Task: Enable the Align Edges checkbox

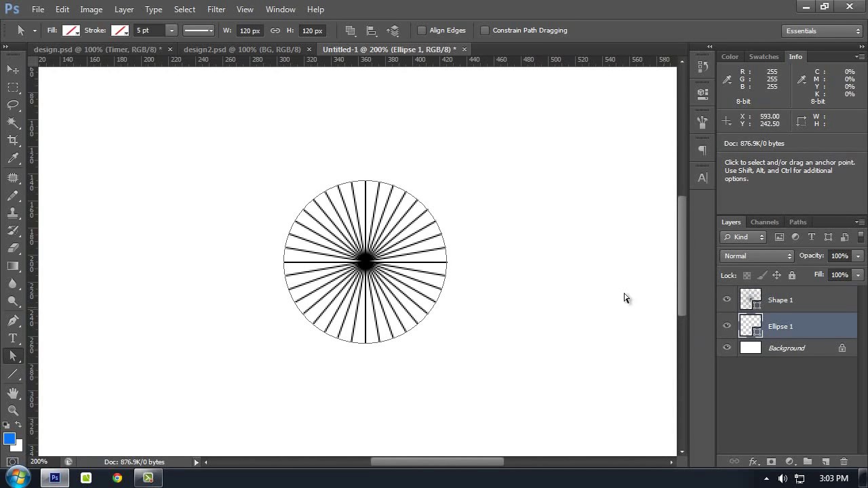Action: pos(422,30)
